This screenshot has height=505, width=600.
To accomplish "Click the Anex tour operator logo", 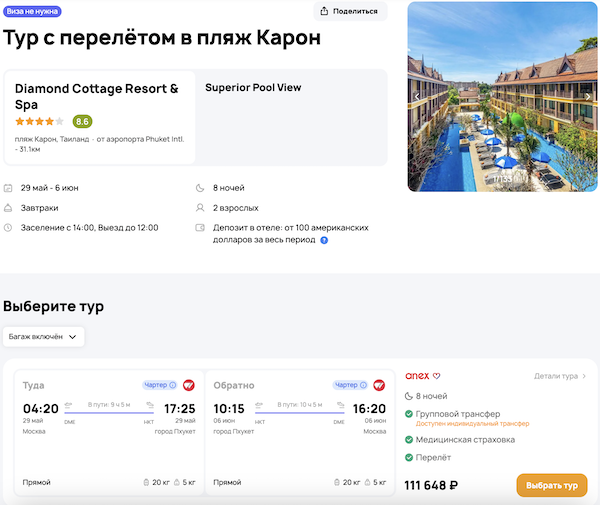I will (x=416, y=376).
